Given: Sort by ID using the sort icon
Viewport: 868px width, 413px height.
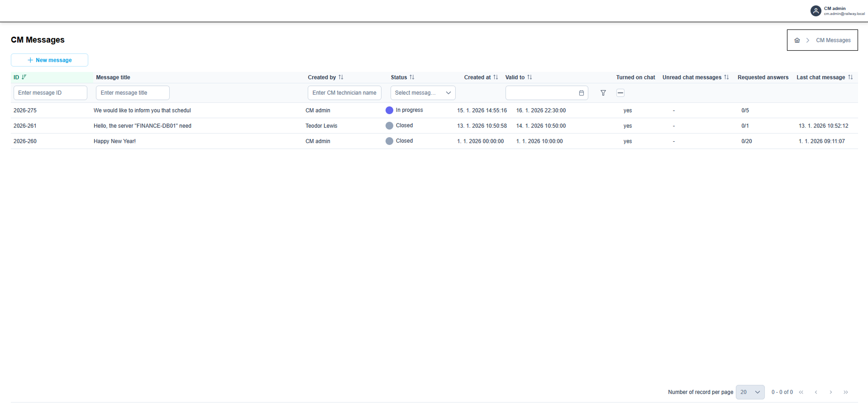Looking at the screenshot, I should click(x=24, y=77).
